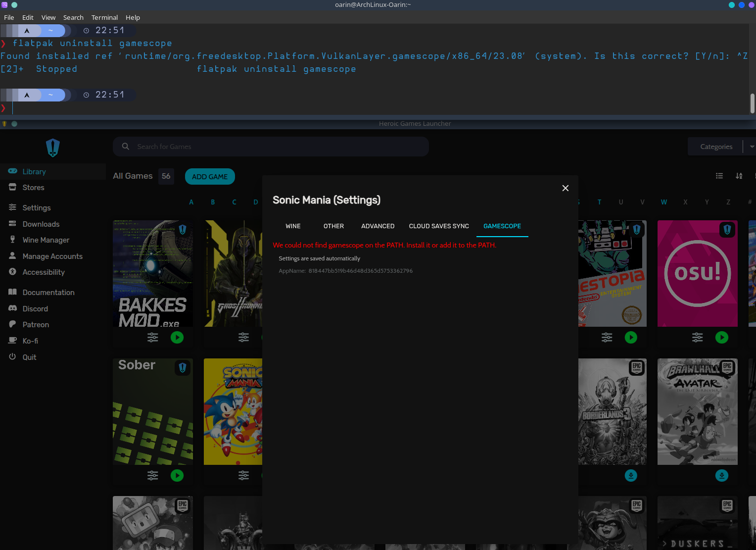
Task: Open the osu! game cover
Action: click(698, 273)
